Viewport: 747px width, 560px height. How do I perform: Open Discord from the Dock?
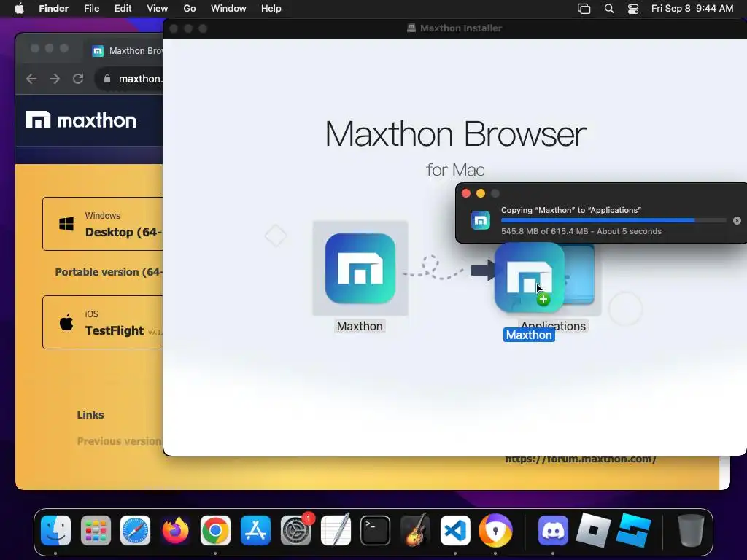point(553,531)
